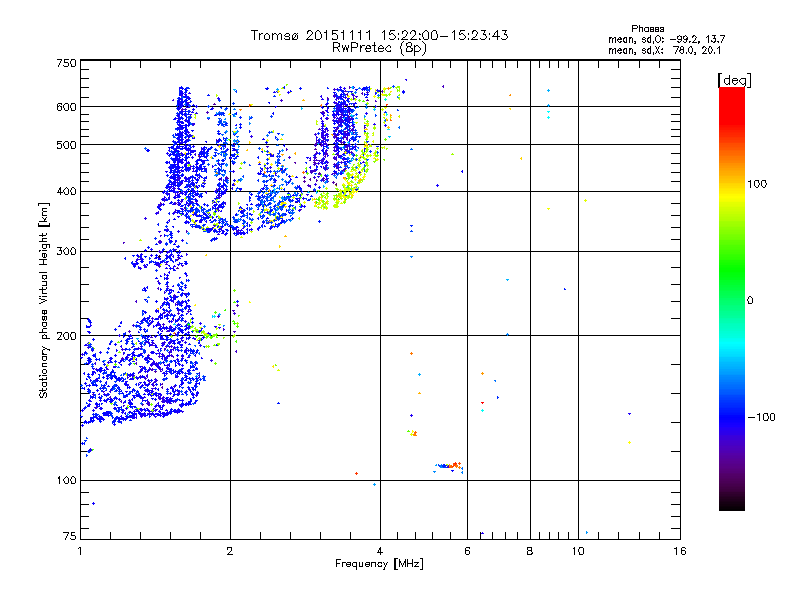Click the x-axis label "6"
The image size is (800, 600).
[x=467, y=551]
